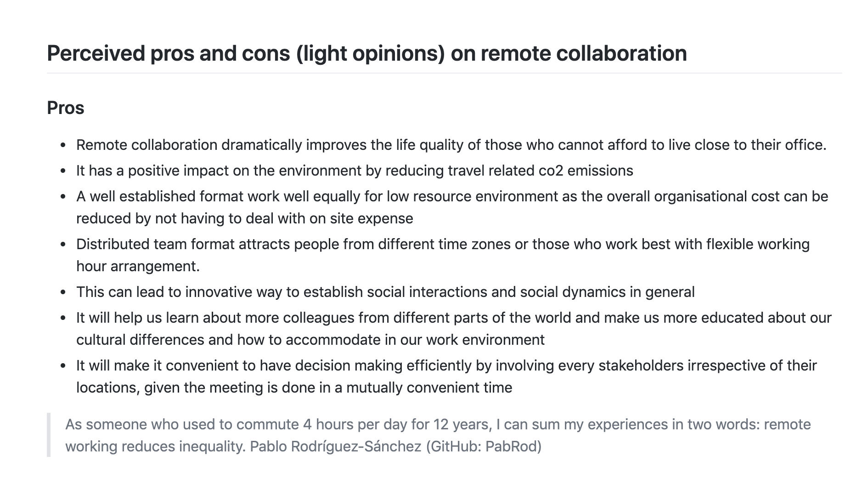The width and height of the screenshot is (868, 479).
Task: Click the grey vertical bar of the blockquote
Action: pos(49,435)
